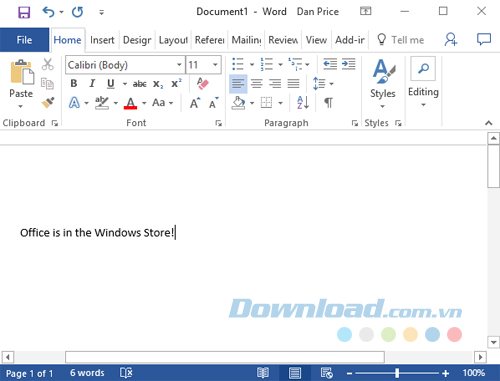Switch to Read Mode view
The image size is (500, 381).
tap(263, 373)
